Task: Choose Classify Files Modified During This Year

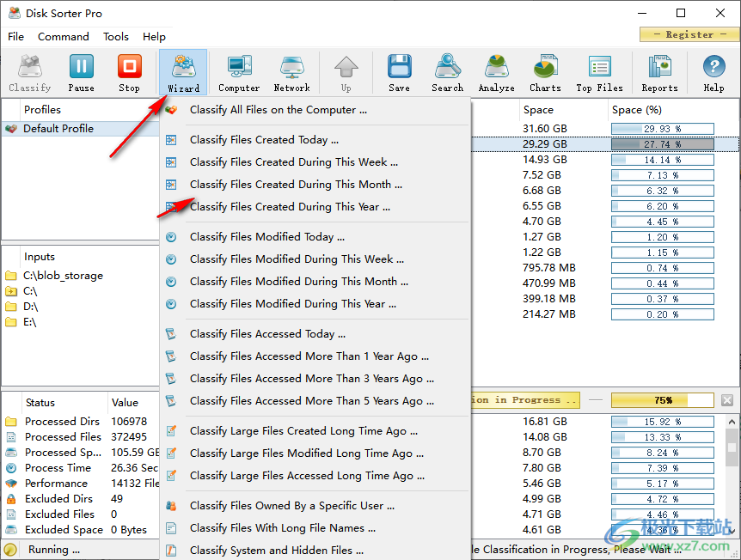Action: coord(315,303)
